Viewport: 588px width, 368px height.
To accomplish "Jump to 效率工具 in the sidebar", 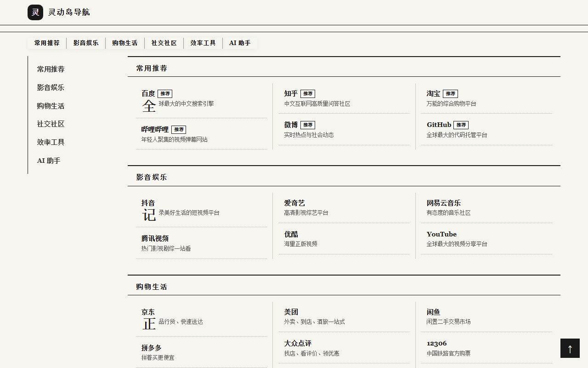I will pos(51,142).
